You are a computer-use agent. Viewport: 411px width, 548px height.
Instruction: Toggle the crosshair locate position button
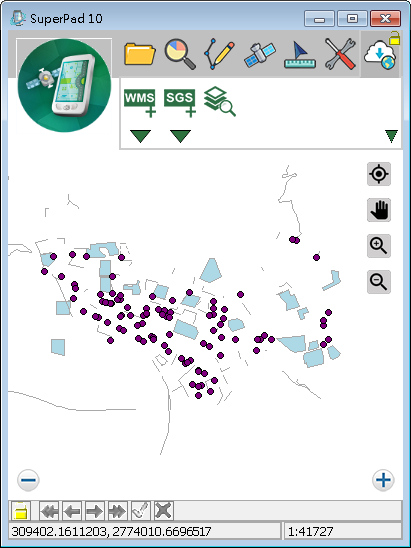point(379,174)
